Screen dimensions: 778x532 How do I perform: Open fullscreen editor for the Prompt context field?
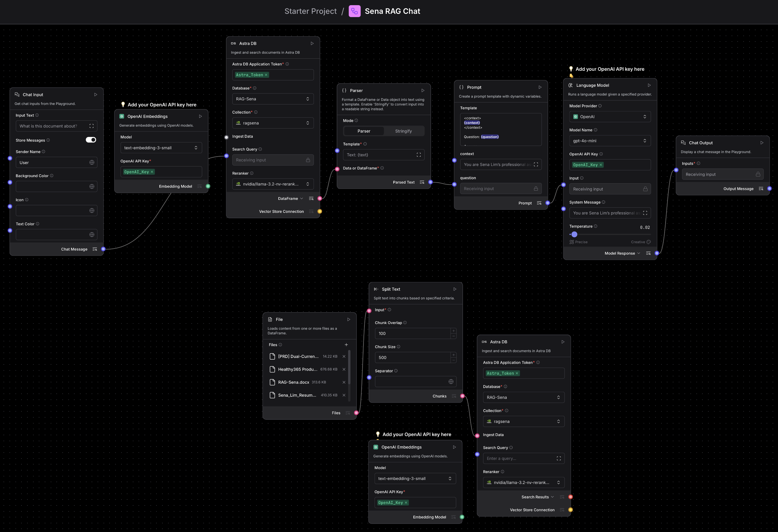point(536,164)
